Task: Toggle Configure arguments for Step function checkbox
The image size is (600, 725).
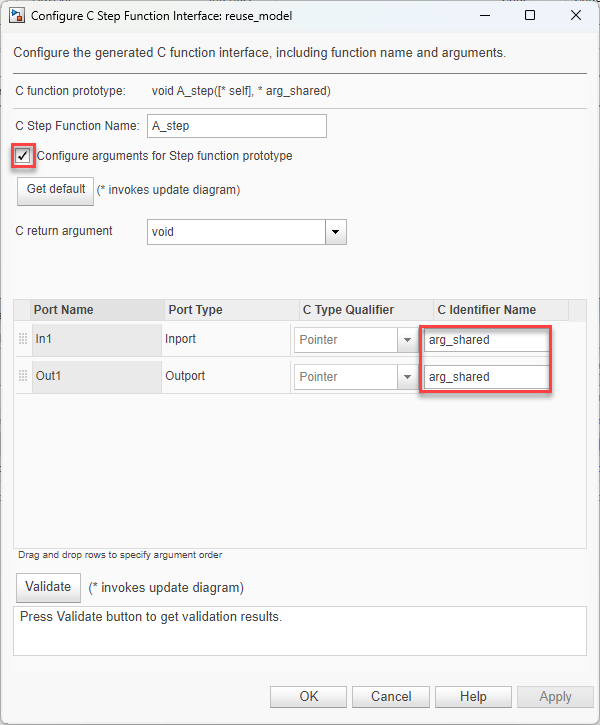Action: click(x=22, y=156)
